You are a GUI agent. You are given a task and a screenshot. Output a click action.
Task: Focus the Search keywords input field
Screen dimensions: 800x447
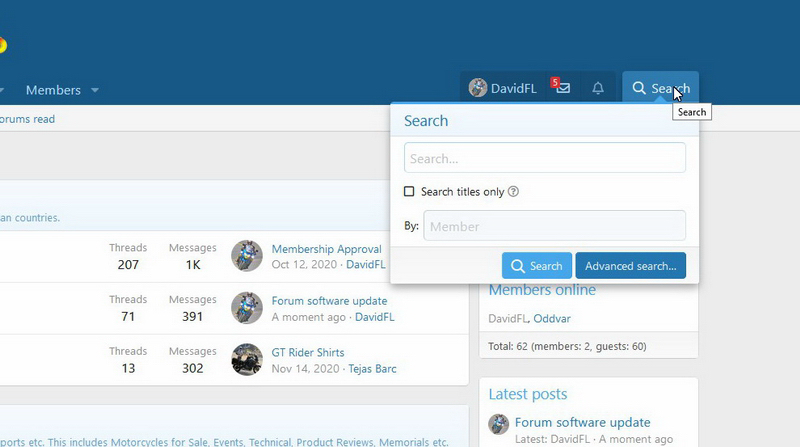coord(545,158)
